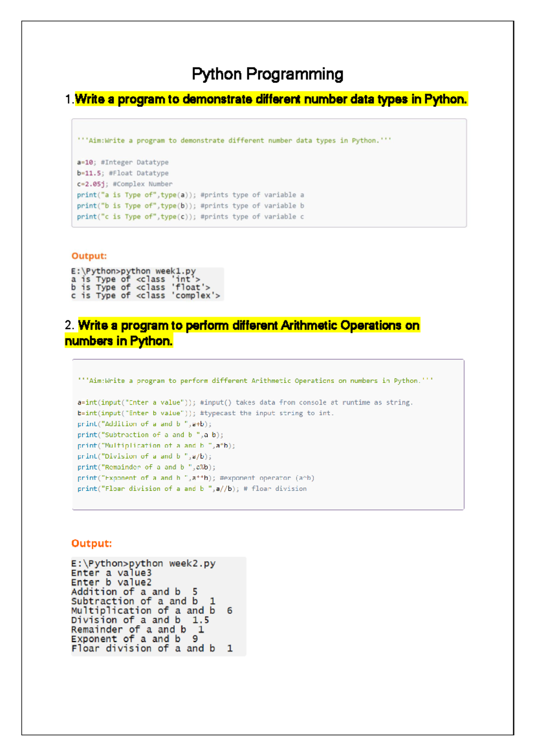
Task: Select the "b=11.5" Float Datatype code line
Action: coord(123,173)
